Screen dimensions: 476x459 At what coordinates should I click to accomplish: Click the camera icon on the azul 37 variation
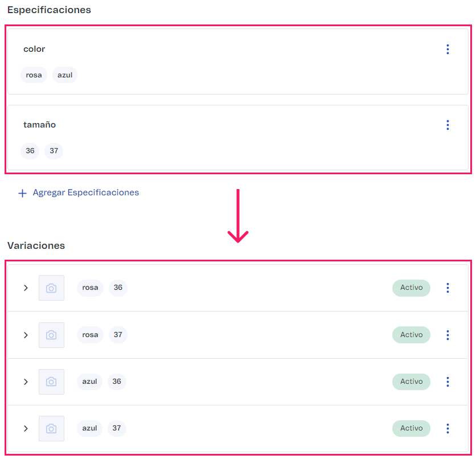(x=51, y=428)
